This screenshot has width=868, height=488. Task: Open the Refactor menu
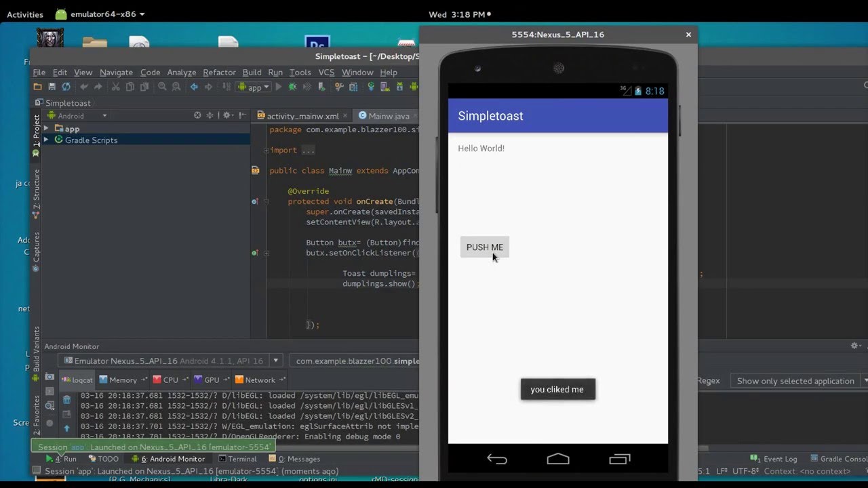pyautogui.click(x=219, y=72)
